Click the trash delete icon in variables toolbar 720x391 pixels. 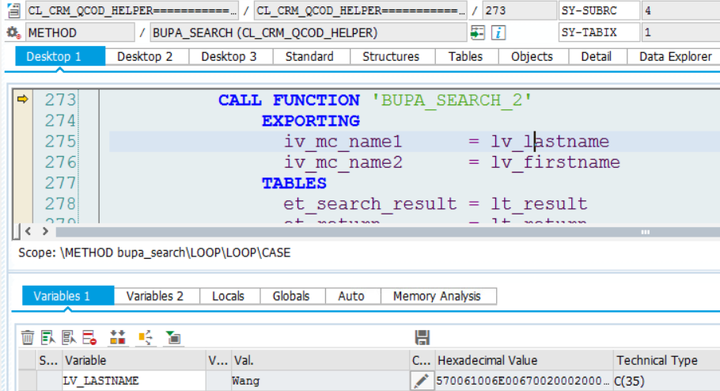pyautogui.click(x=28, y=338)
